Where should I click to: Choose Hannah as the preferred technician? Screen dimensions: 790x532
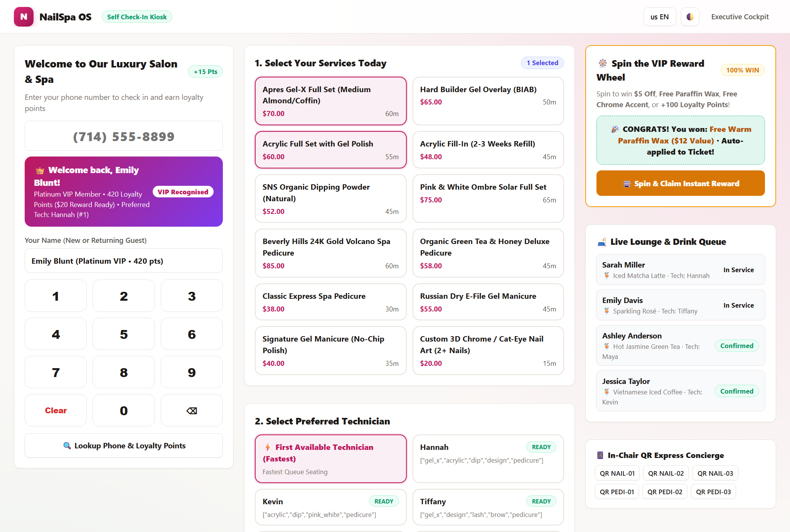[x=488, y=459]
